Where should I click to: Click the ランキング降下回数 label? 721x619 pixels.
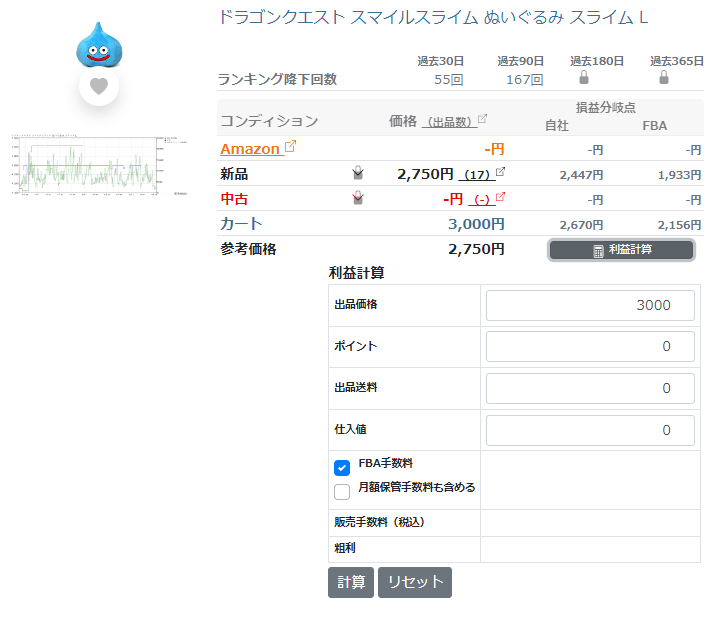(277, 79)
